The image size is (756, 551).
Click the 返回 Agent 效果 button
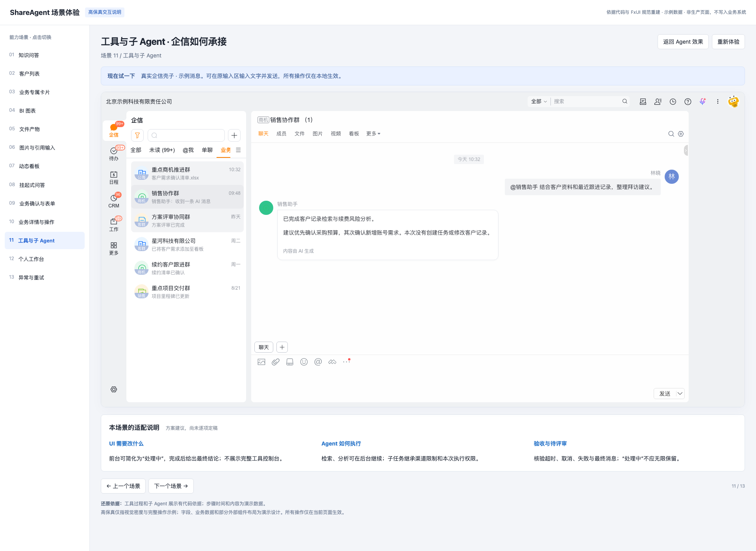tap(683, 42)
